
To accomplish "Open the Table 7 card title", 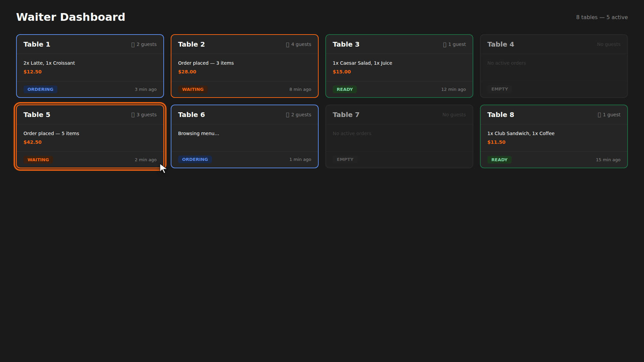I will click(346, 115).
